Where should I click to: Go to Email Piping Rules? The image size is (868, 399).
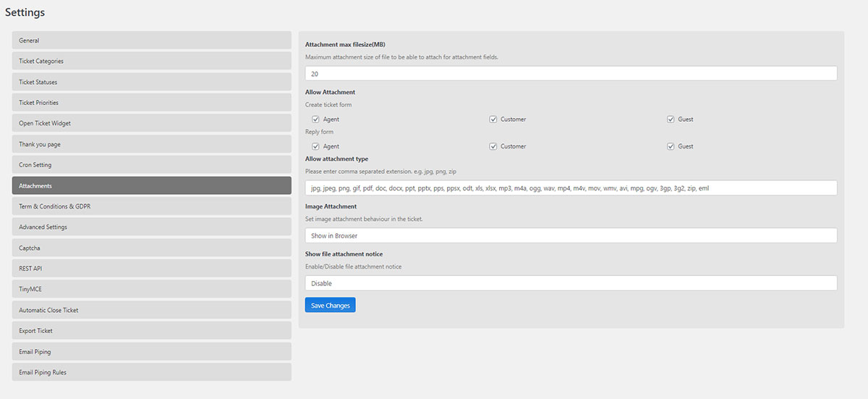point(151,372)
